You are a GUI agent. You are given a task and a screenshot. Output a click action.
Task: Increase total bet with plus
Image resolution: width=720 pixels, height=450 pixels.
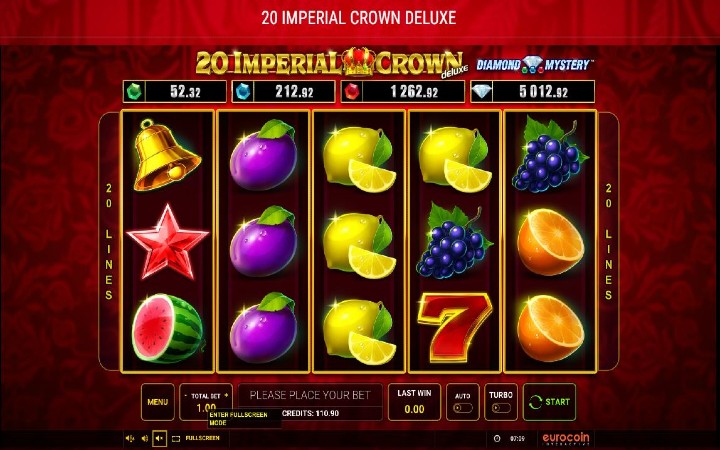(226, 395)
